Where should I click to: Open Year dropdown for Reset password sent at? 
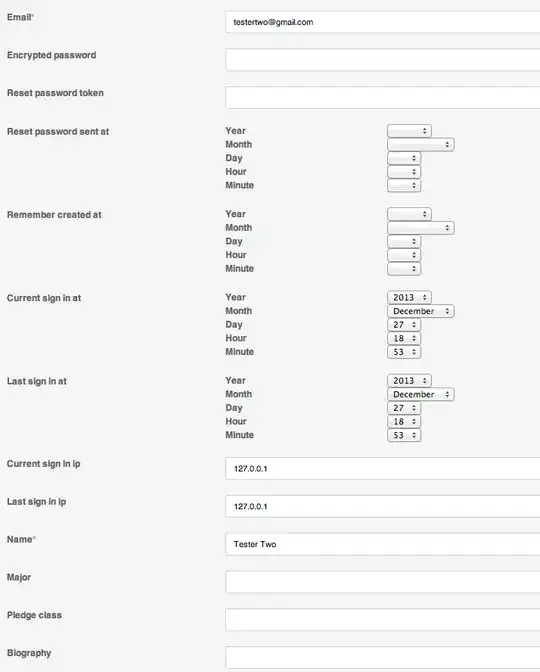pos(409,131)
